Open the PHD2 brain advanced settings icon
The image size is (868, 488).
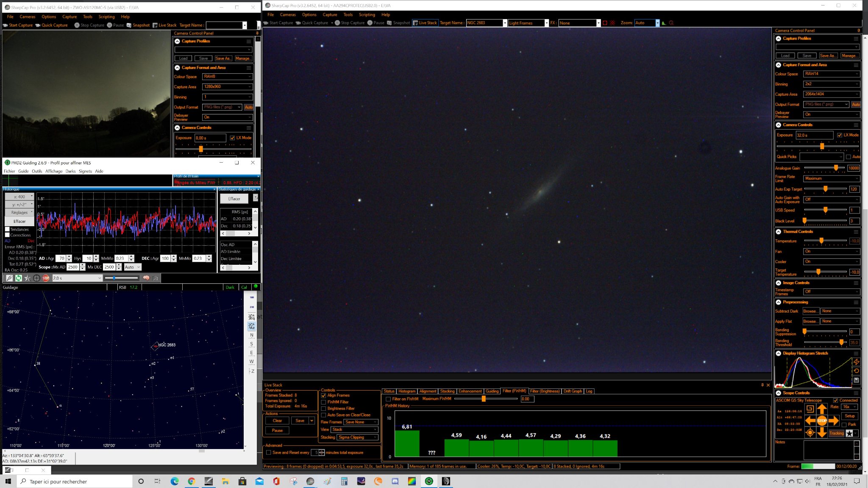coord(146,278)
